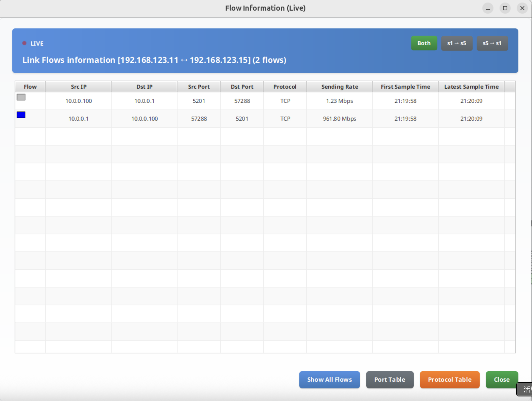
Task: Click the Protocol column header
Action: [285, 87]
